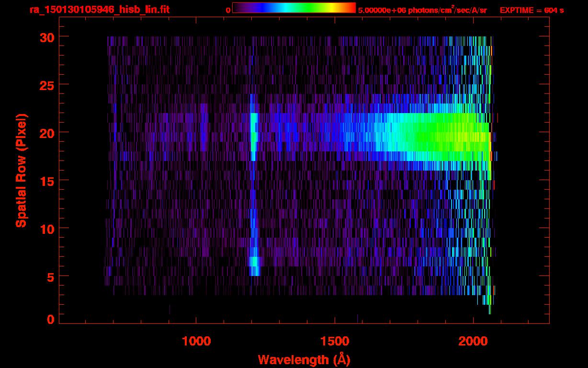Viewport: 588px width, 368px height.
Task: Click the filename title ra_150130105946_hisb_lin.fit
Action: [x=99, y=10]
